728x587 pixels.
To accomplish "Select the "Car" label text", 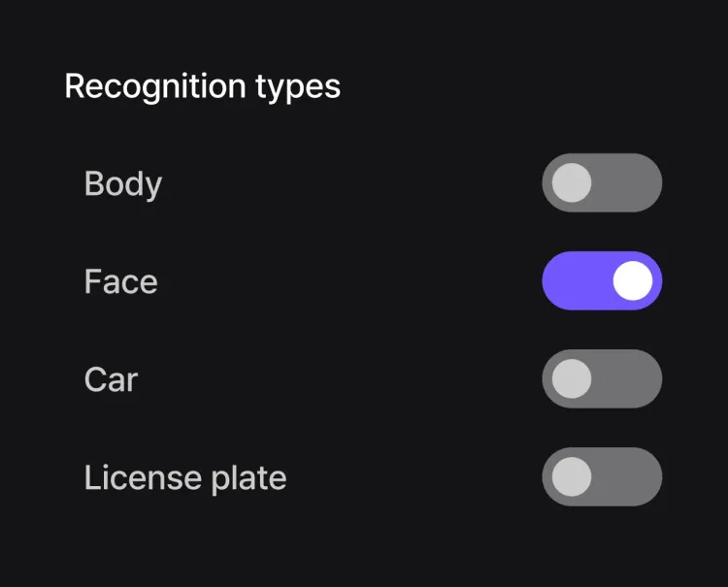I will (111, 379).
